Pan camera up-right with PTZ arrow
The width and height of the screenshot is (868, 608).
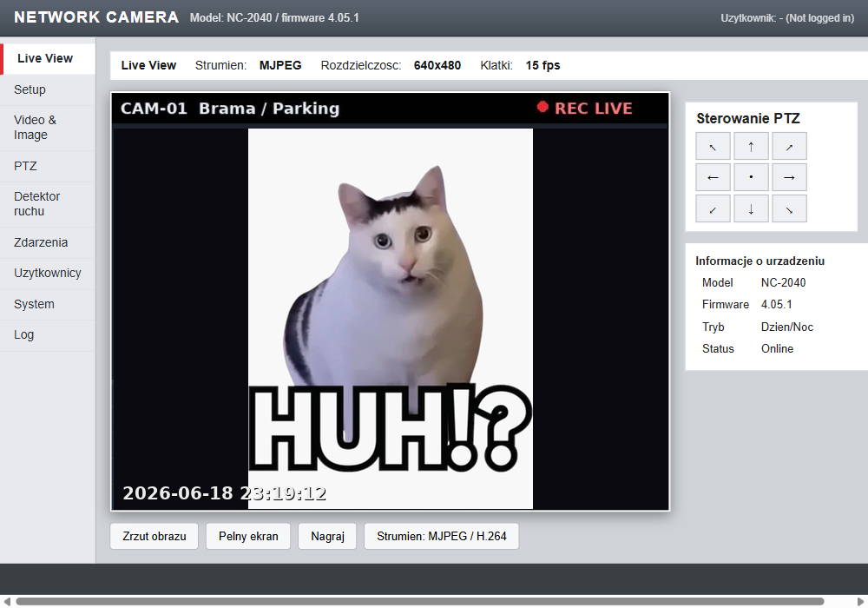click(x=789, y=146)
